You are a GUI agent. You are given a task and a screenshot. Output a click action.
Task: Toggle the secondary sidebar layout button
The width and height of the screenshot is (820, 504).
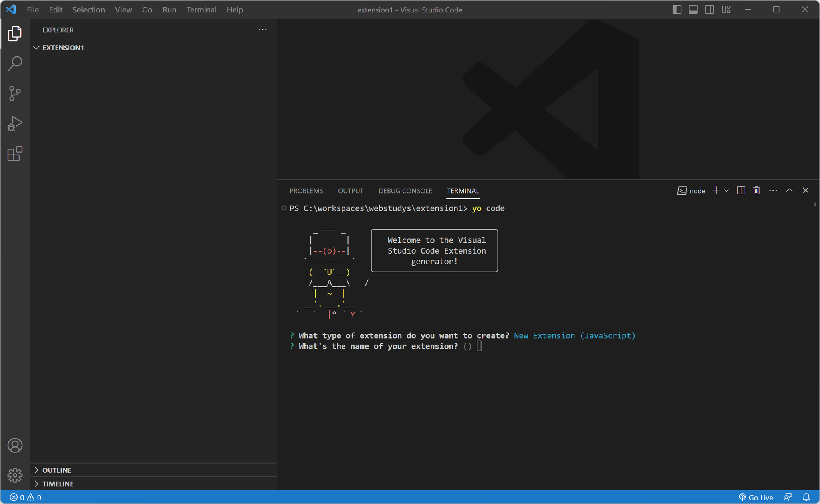(709, 10)
